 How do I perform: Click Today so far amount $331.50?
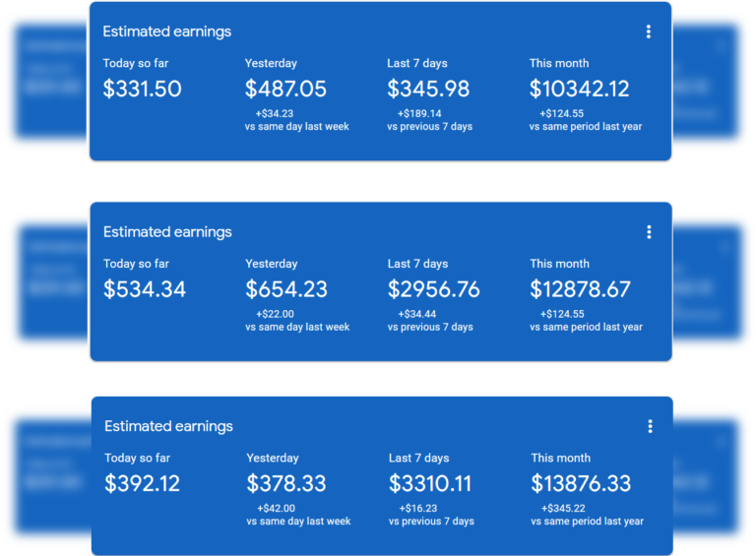(x=142, y=90)
